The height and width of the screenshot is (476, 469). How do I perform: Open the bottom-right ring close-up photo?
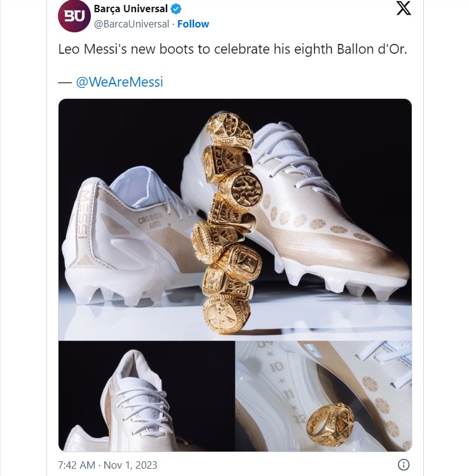tap(324, 397)
